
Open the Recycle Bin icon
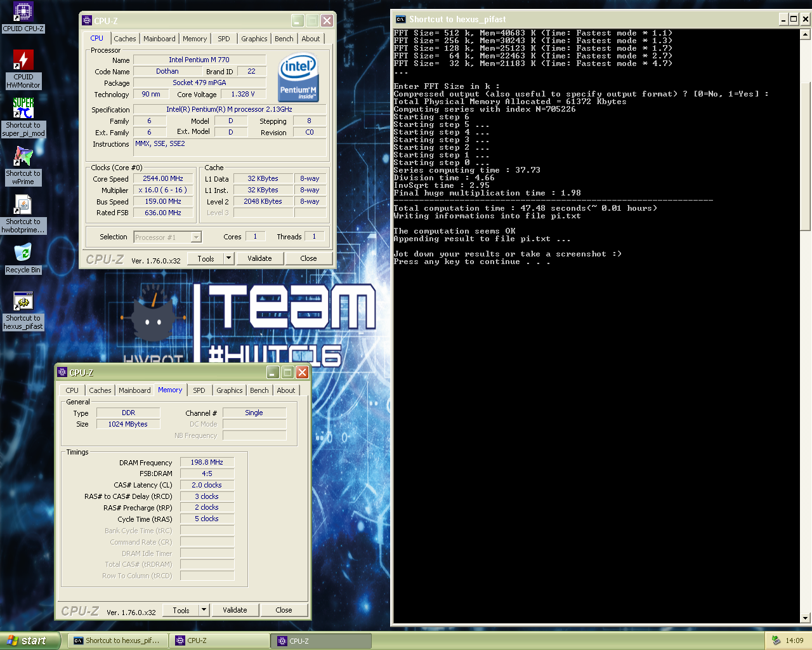(x=23, y=253)
